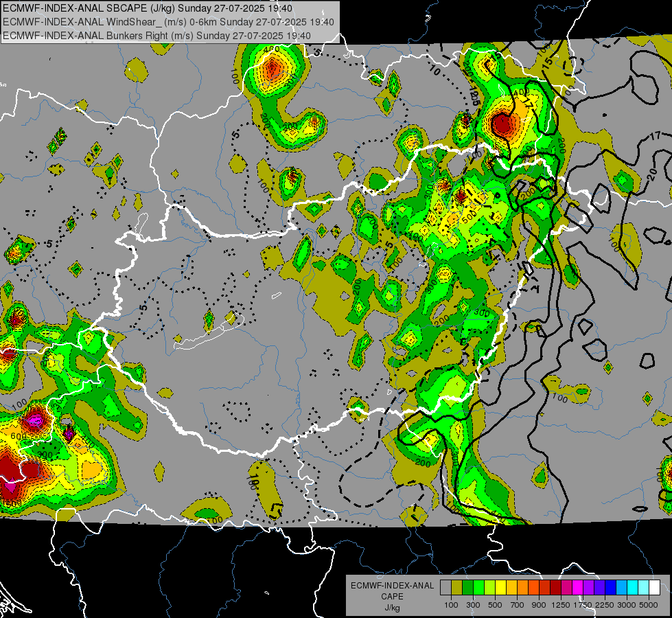Click the 'J/kg' unit label in the legend

392,608
